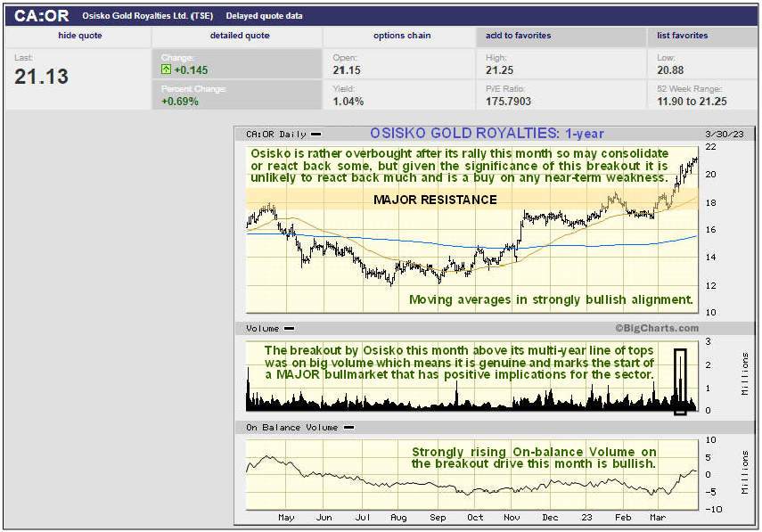This screenshot has width=762, height=532.
Task: Click the P/E ratio 175.7903
Action: click(508, 102)
